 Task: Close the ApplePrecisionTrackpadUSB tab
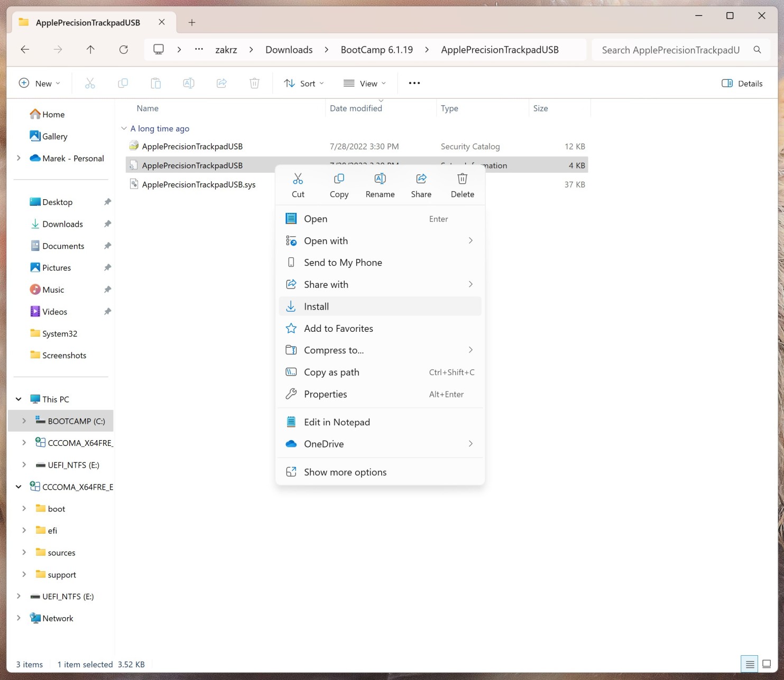point(162,22)
